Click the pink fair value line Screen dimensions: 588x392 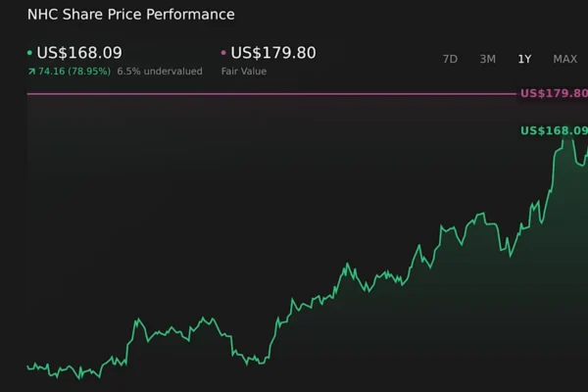(x=265, y=94)
